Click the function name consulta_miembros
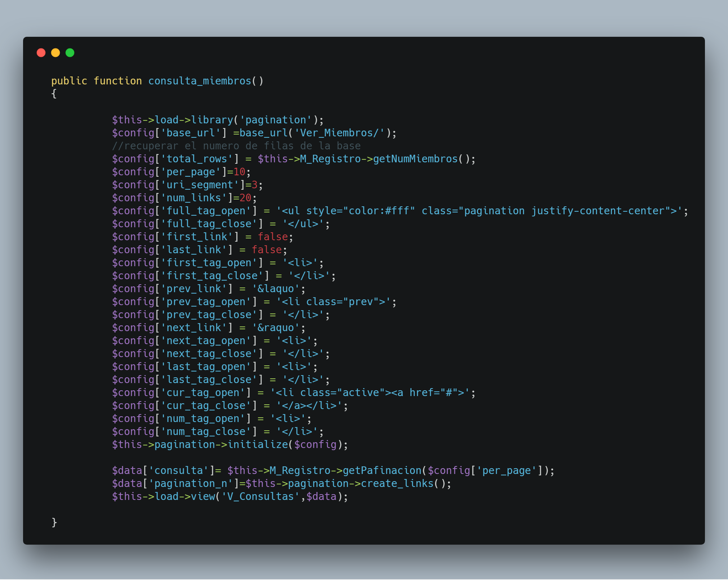This screenshot has height=580, width=728. [x=200, y=81]
